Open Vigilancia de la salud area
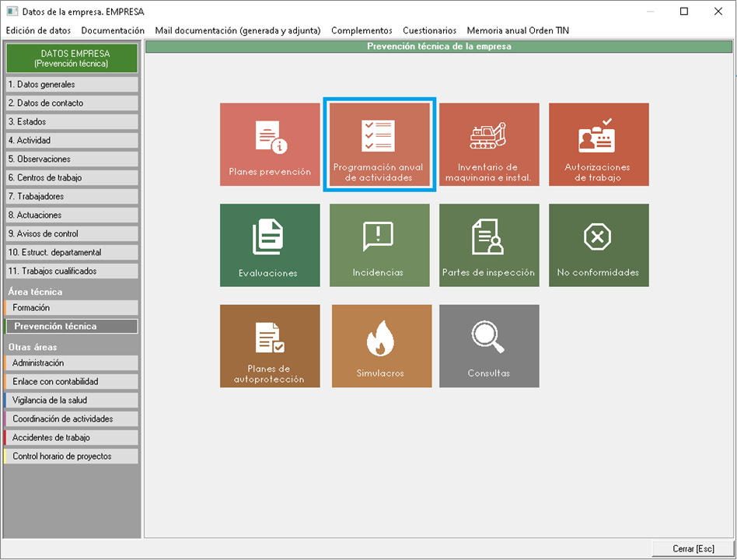 72,400
